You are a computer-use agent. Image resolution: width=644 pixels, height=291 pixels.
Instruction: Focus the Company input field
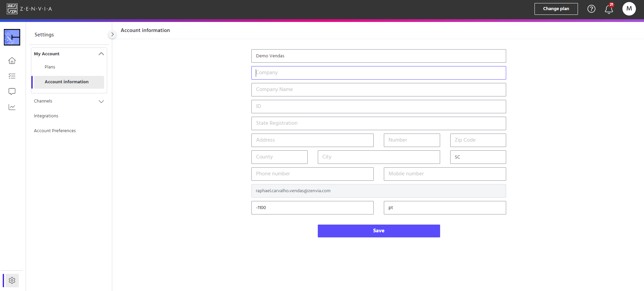coord(379,73)
